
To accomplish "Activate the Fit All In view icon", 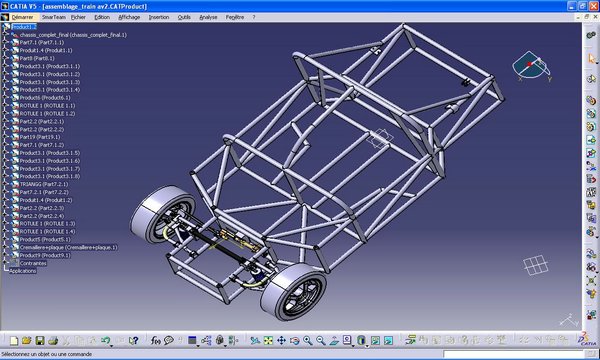I will click(268, 340).
